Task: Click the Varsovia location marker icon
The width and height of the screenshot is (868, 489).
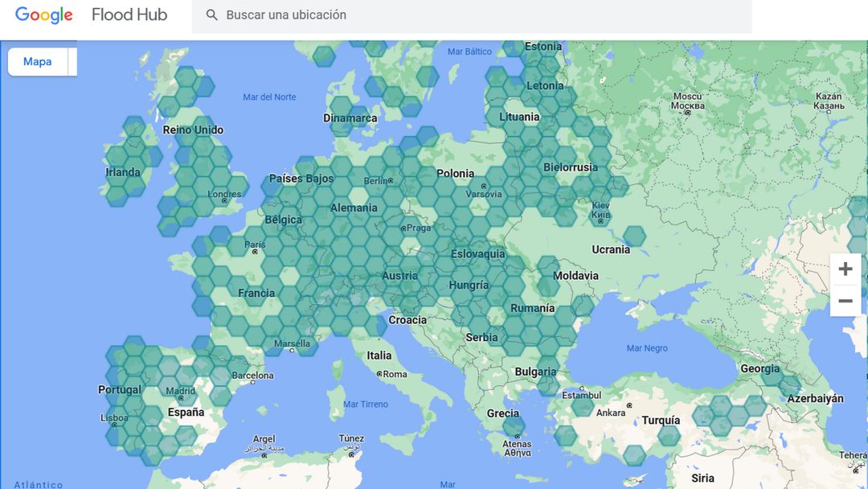Action: (x=483, y=187)
